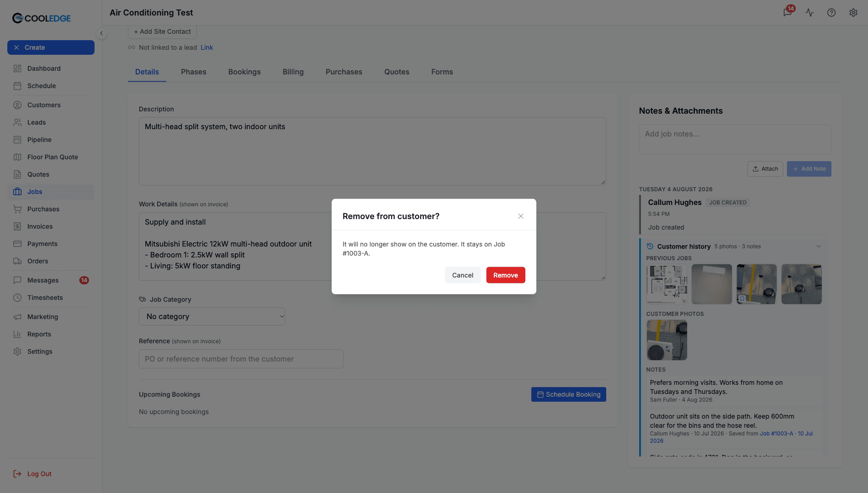The image size is (868, 493).
Task: Collapse the Customer history section chevron
Action: coord(819,246)
